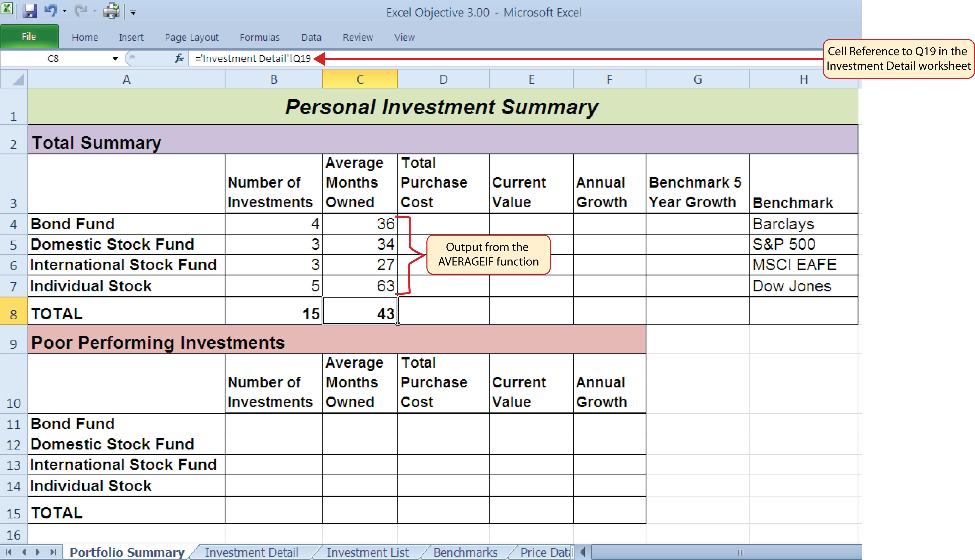This screenshot has height=560, width=975.
Task: Open the Formulas ribbon tab
Action: (x=259, y=37)
